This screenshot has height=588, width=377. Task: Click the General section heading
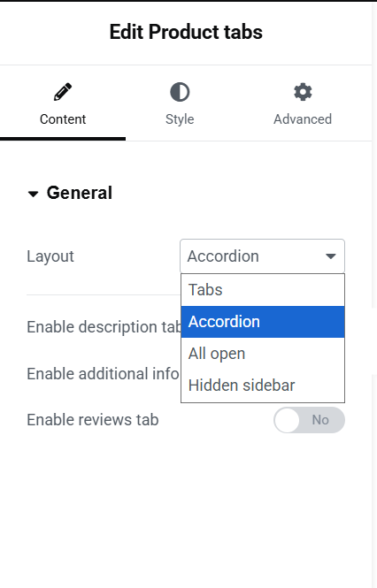[80, 193]
